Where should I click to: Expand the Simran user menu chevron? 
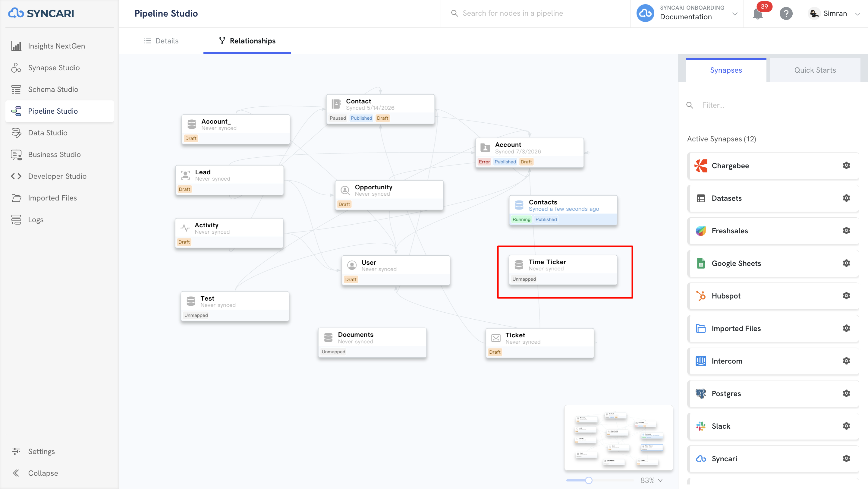(x=857, y=14)
